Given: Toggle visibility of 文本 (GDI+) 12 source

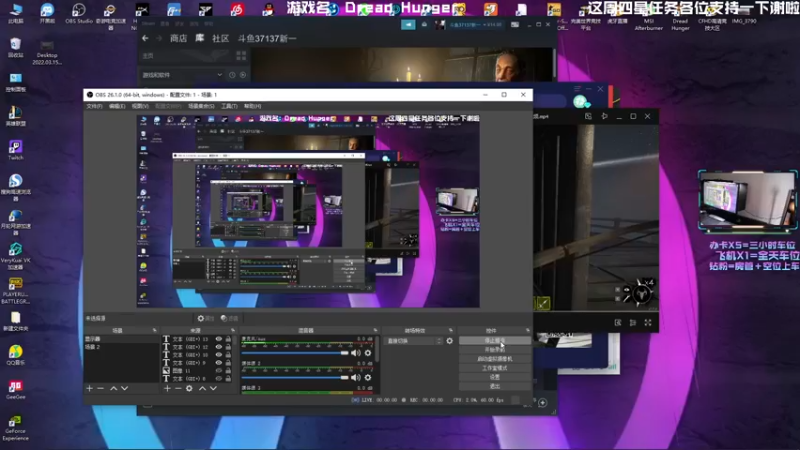Looking at the screenshot, I should 218,347.
